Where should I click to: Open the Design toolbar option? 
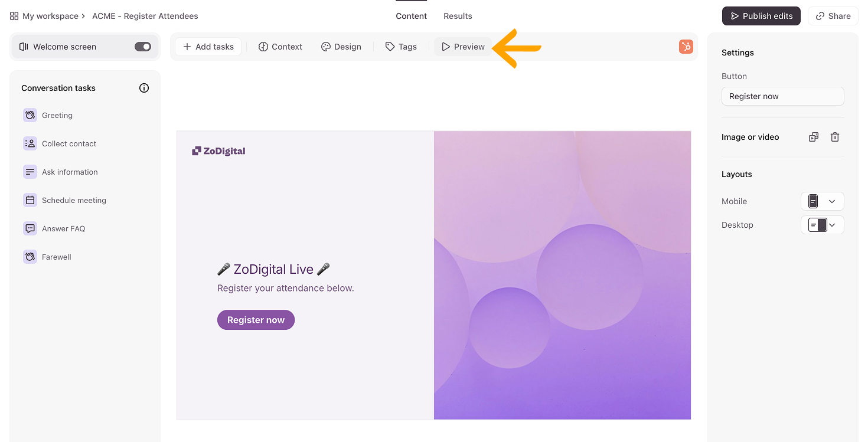[x=341, y=47]
